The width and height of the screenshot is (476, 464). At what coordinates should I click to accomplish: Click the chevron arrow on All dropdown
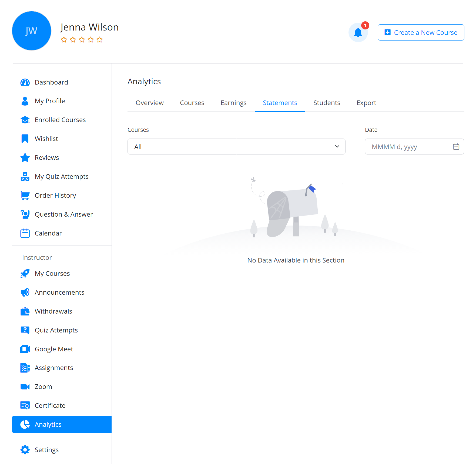point(337,147)
